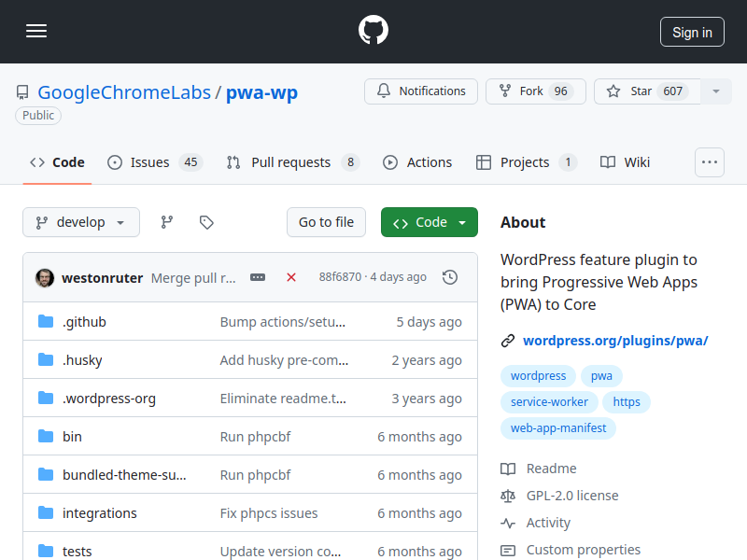Open the integrations folder

tap(100, 512)
